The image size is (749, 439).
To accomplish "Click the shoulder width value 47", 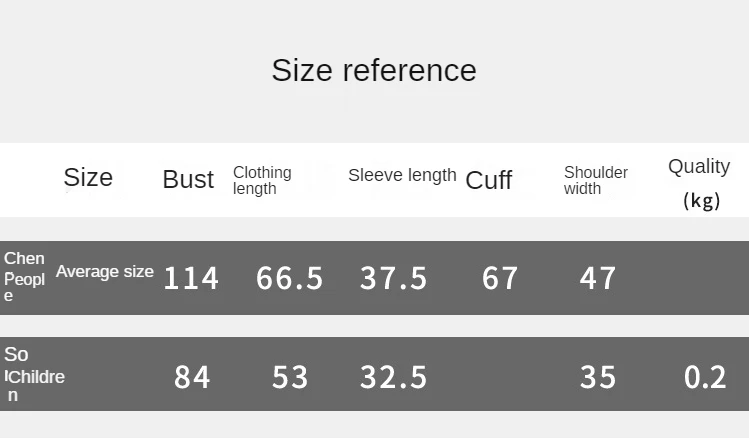I will pyautogui.click(x=598, y=278).
